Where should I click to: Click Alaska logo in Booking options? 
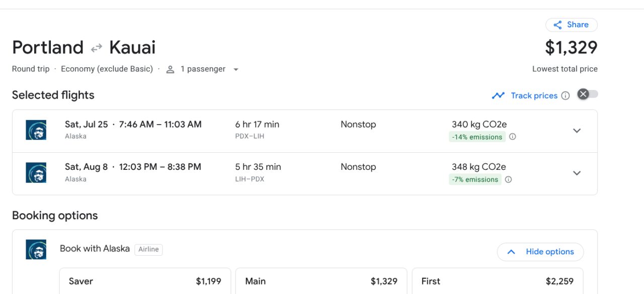tap(36, 250)
